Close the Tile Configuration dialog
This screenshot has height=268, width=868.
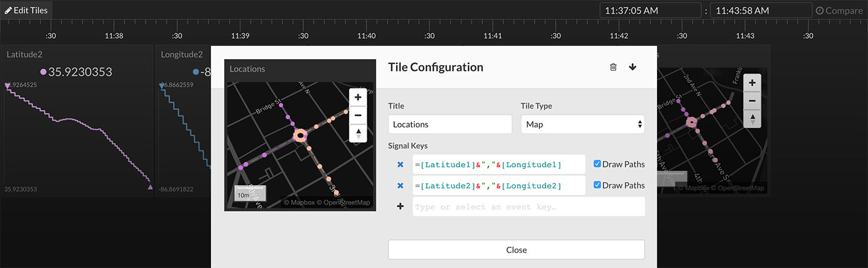[x=516, y=250]
